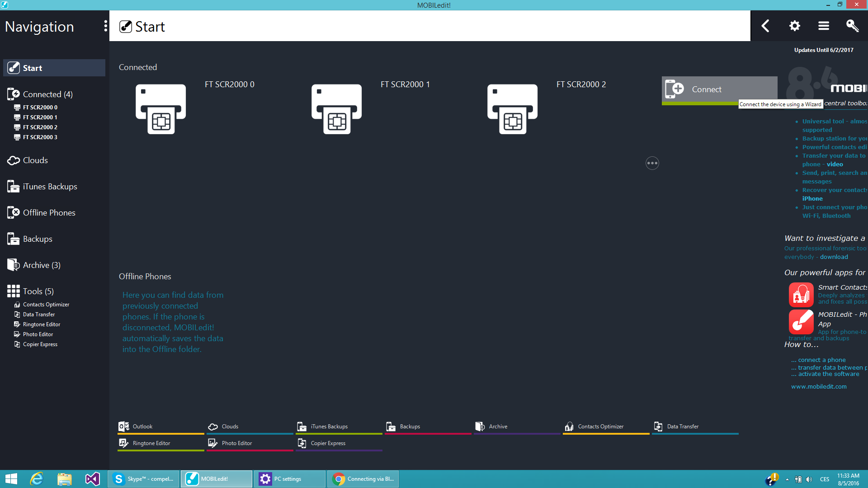Click the 'connect a phone' how-to link
The width and height of the screenshot is (868, 488).
click(821, 360)
